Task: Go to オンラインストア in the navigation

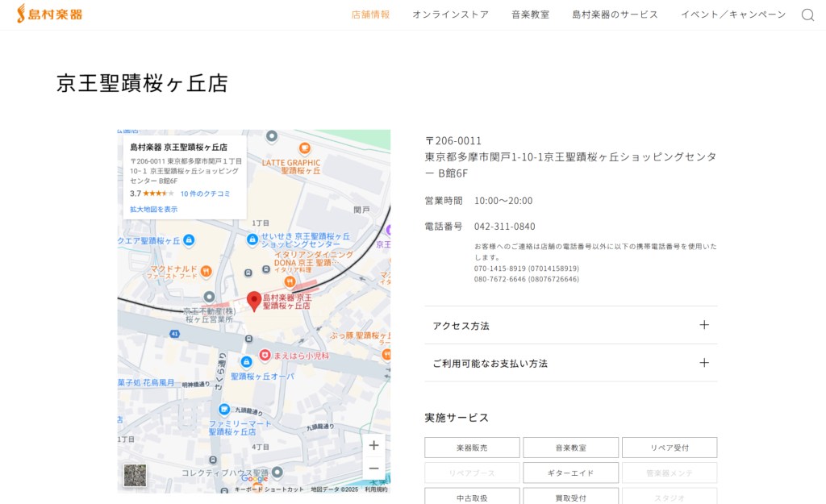Action: tap(450, 15)
